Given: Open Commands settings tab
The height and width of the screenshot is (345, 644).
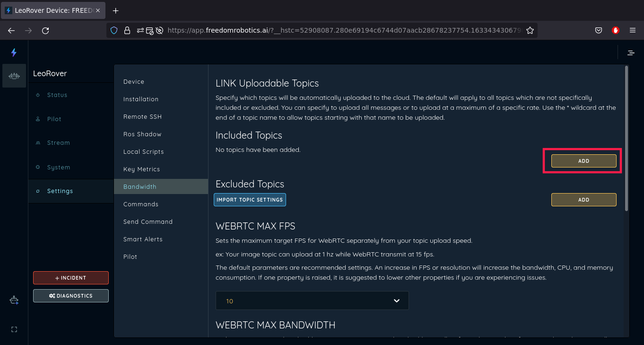Looking at the screenshot, I should click(161, 204).
